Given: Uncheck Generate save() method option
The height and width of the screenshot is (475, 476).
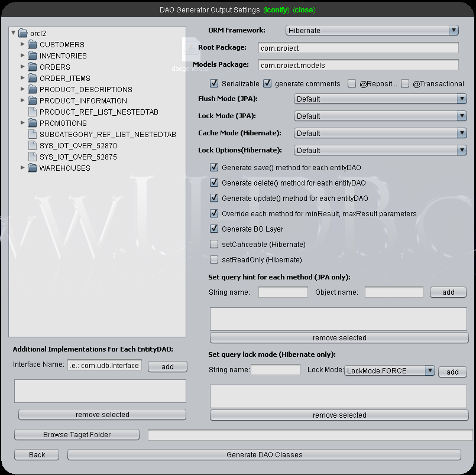Looking at the screenshot, I should pyautogui.click(x=214, y=167).
